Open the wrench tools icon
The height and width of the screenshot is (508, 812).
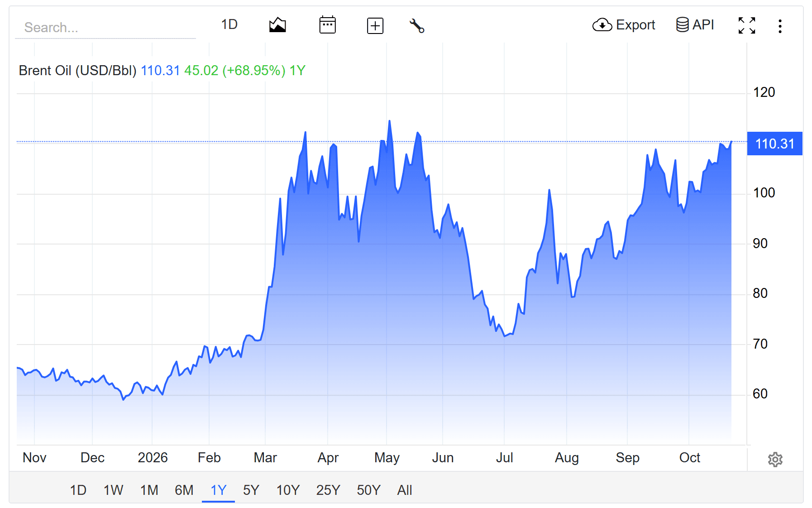[x=417, y=26]
